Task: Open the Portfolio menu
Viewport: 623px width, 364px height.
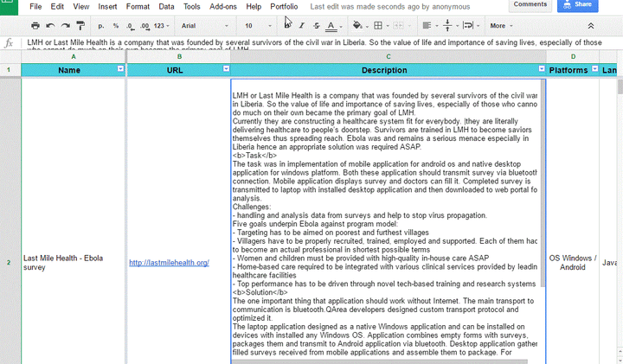Action: pos(284,6)
